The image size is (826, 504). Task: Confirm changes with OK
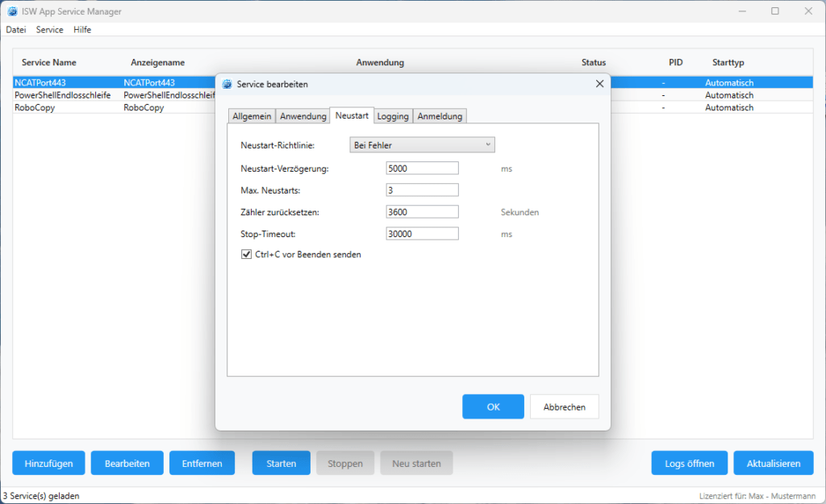point(493,406)
